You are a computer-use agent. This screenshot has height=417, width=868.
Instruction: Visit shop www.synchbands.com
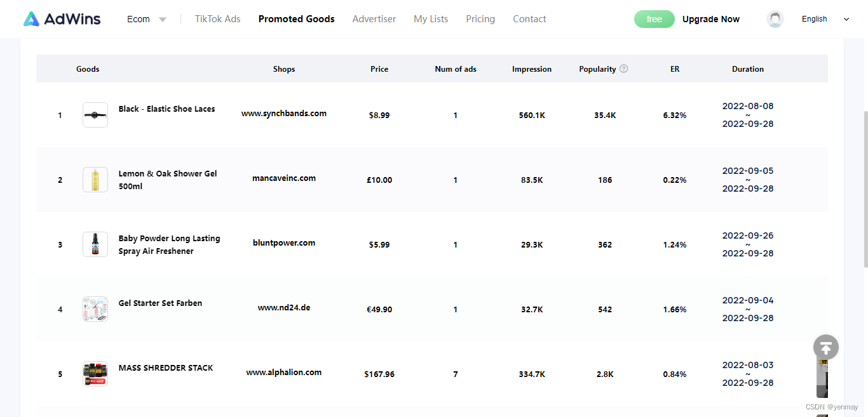[284, 114]
